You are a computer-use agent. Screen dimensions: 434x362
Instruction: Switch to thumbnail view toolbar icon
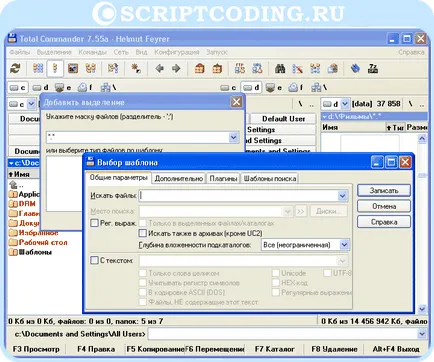pyautogui.click(x=73, y=69)
